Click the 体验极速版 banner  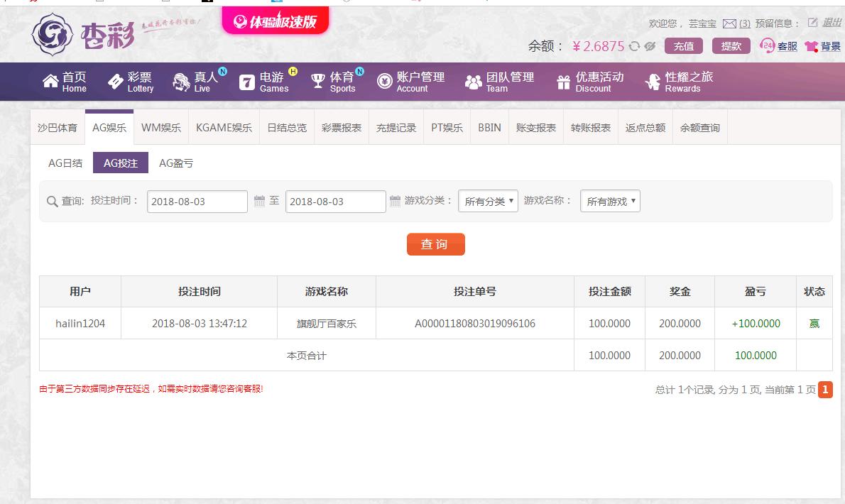pyautogui.click(x=276, y=22)
